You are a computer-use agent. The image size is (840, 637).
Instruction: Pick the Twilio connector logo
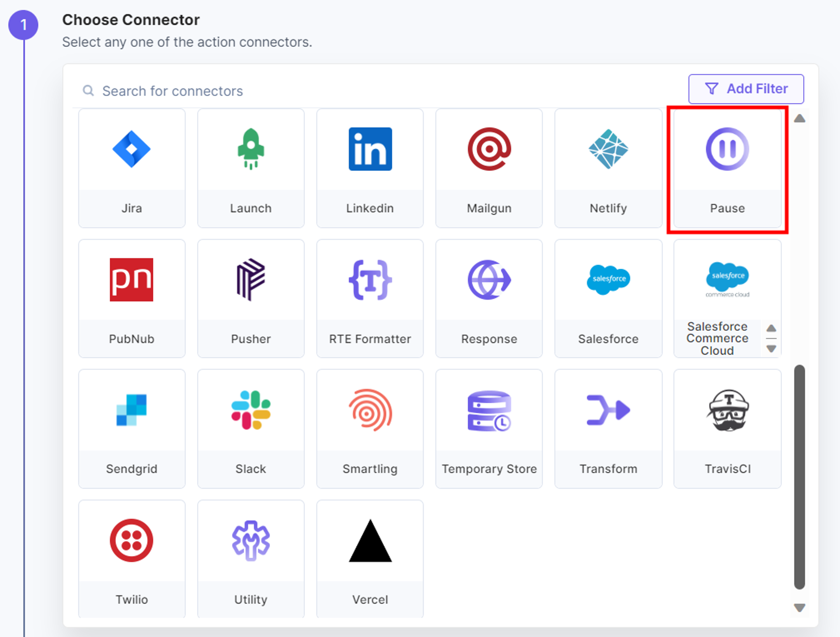[131, 540]
